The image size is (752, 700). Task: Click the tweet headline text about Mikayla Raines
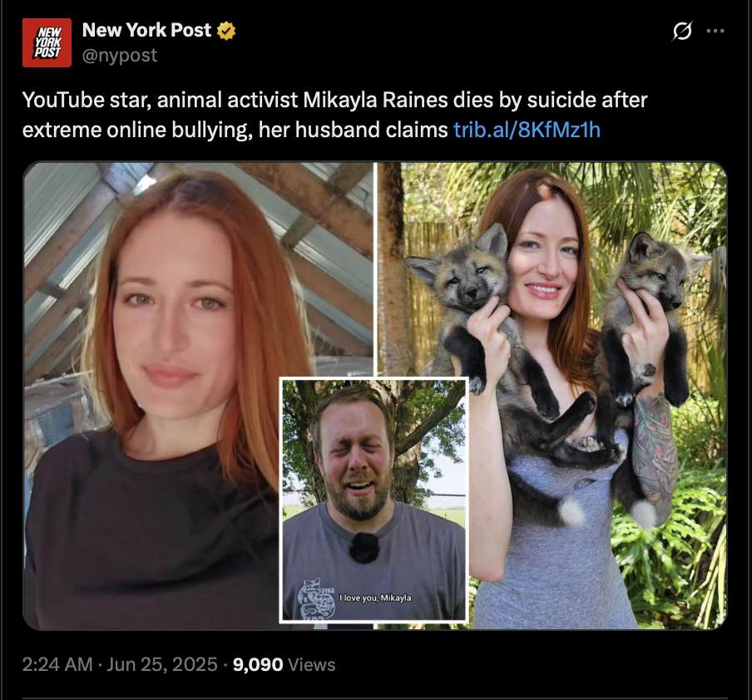[334, 115]
